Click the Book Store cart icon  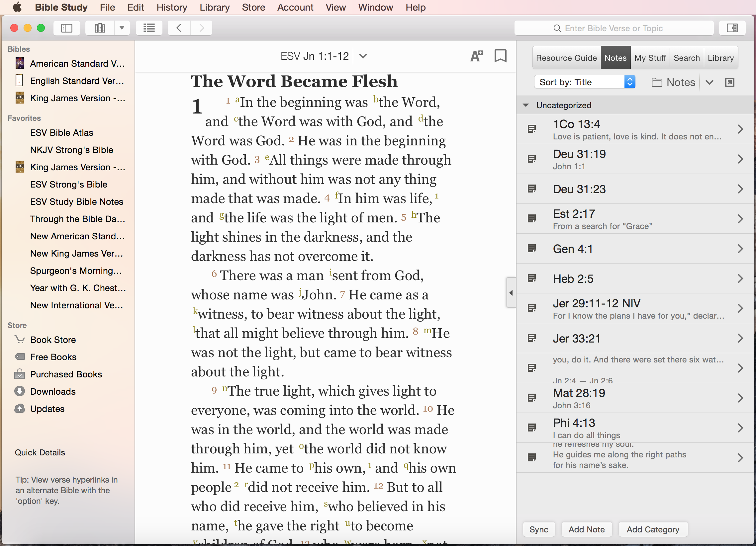click(20, 340)
